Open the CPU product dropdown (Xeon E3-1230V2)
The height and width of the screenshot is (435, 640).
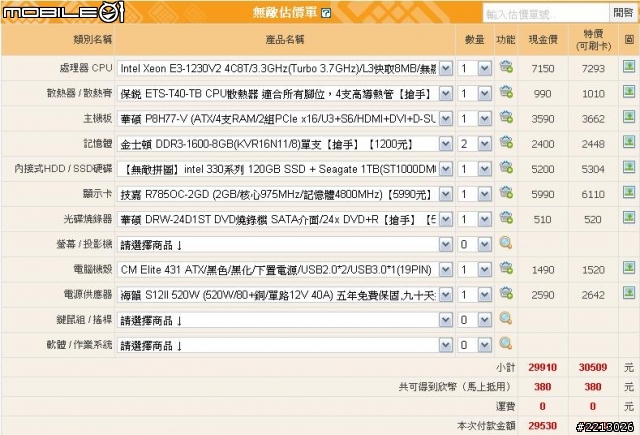pos(285,68)
